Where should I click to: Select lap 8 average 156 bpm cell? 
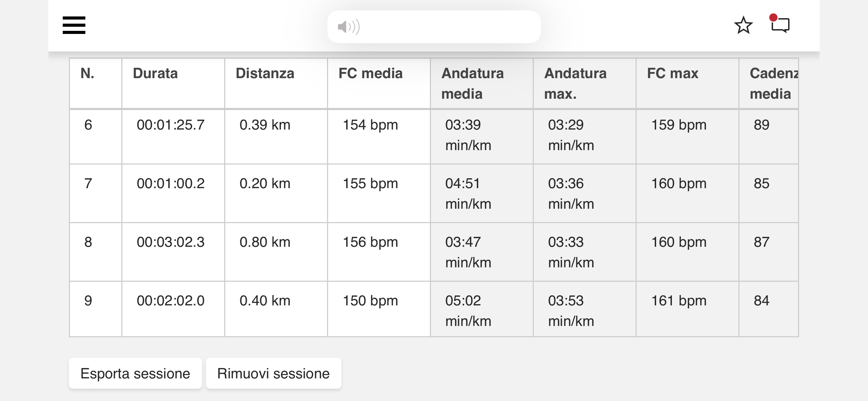click(379, 252)
